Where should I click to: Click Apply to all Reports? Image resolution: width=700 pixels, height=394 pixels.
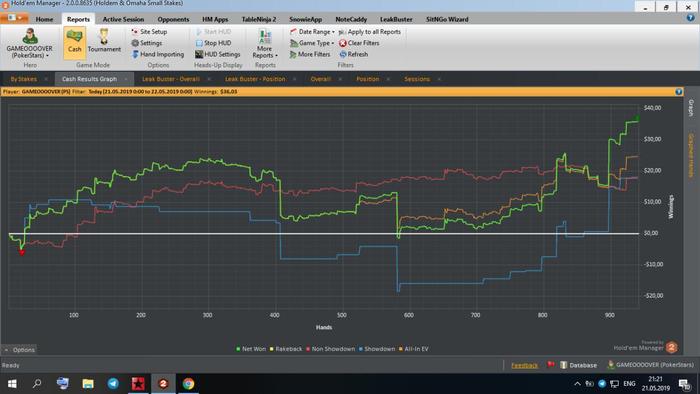[x=370, y=32]
